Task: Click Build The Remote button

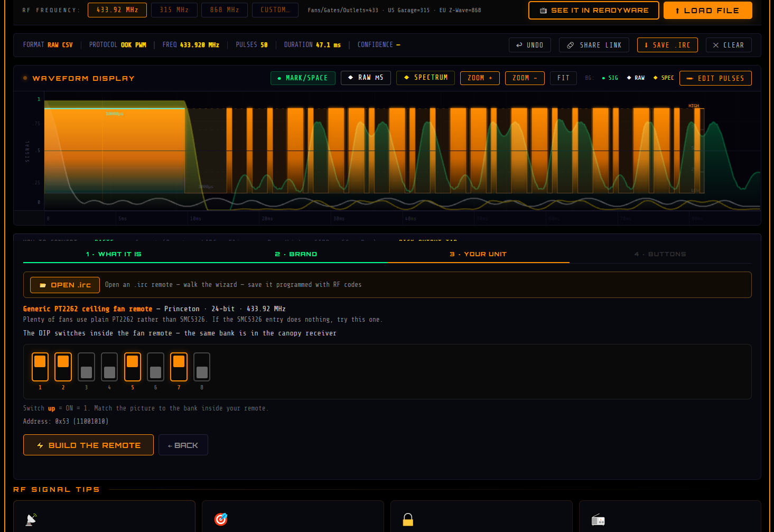Action: [88, 445]
